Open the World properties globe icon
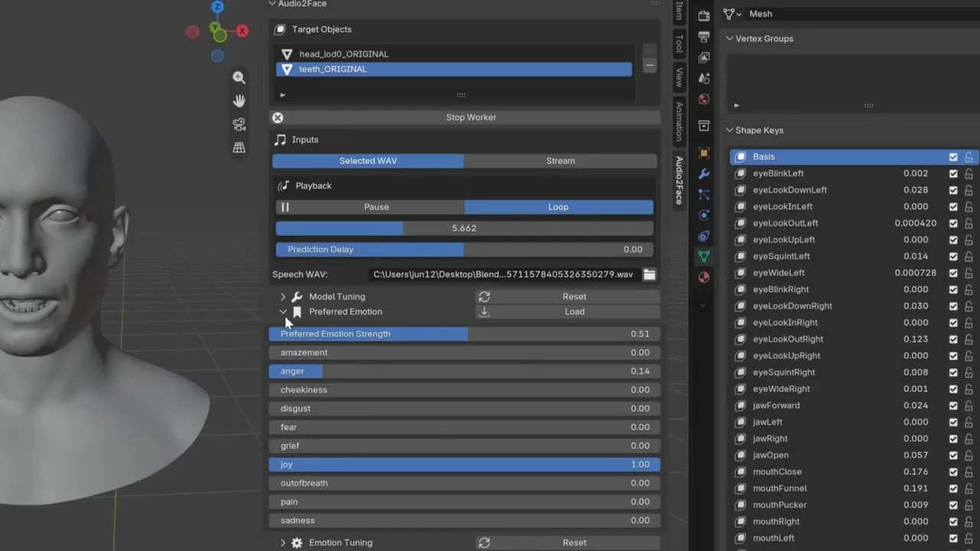 click(704, 99)
